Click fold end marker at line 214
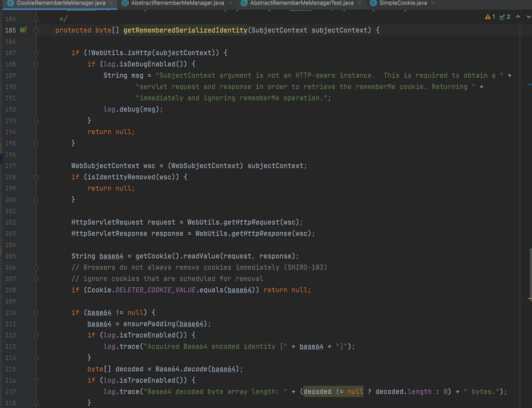The image size is (532, 408). (x=36, y=358)
